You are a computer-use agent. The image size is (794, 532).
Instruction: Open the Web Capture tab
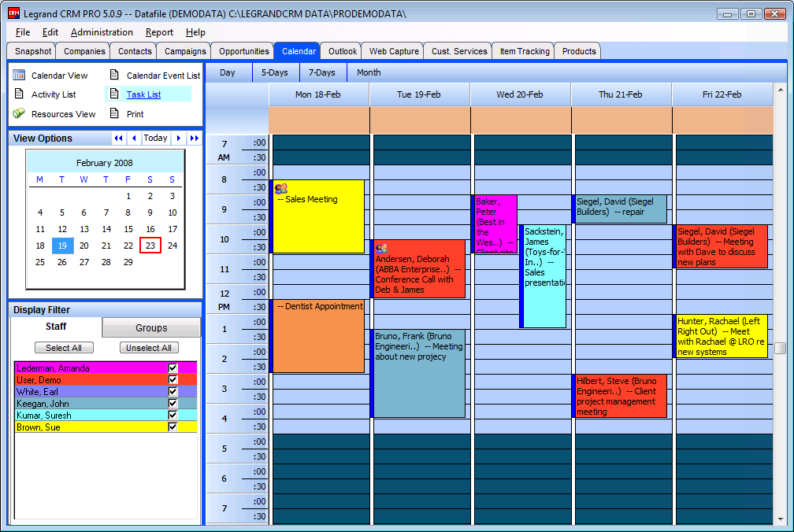(394, 51)
